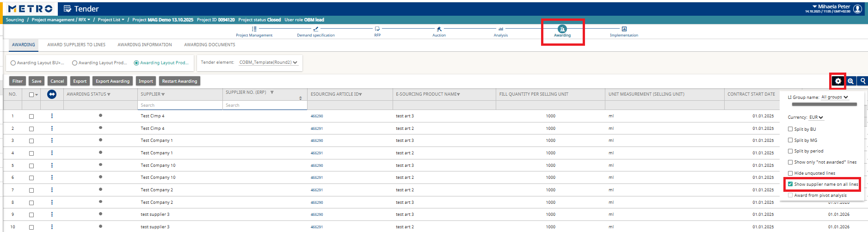Open row 2 three-dot actions menu
Image resolution: width=868 pixels, height=232 pixels.
click(52, 128)
